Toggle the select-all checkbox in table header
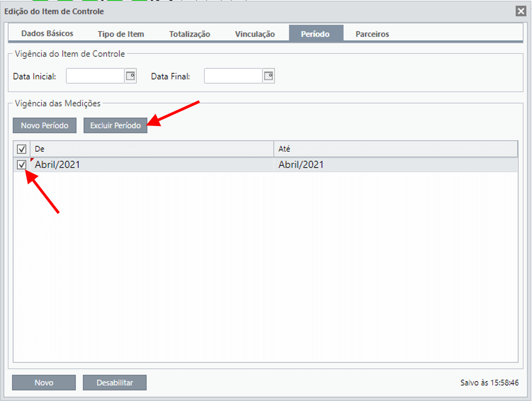Viewport: 532px width, 401px height. (x=22, y=149)
